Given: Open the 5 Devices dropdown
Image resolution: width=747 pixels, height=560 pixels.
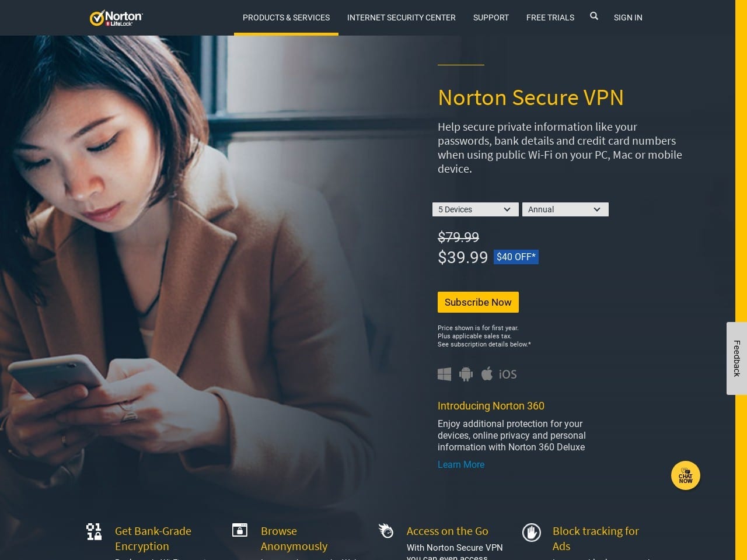Looking at the screenshot, I should (476, 209).
